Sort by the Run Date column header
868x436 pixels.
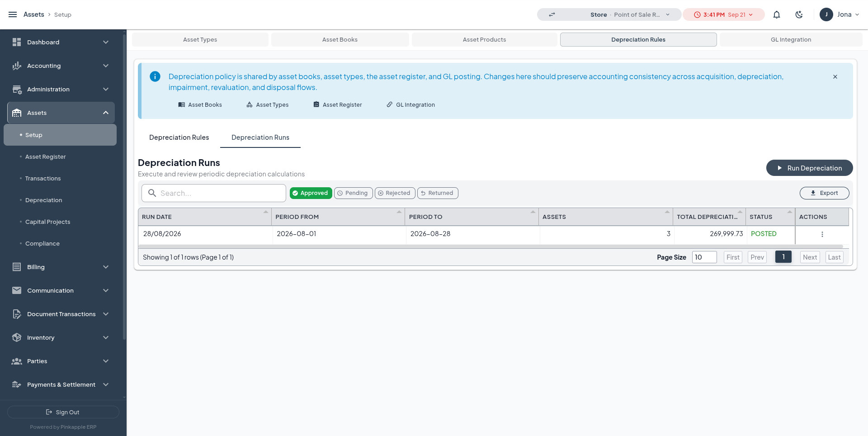click(x=204, y=217)
